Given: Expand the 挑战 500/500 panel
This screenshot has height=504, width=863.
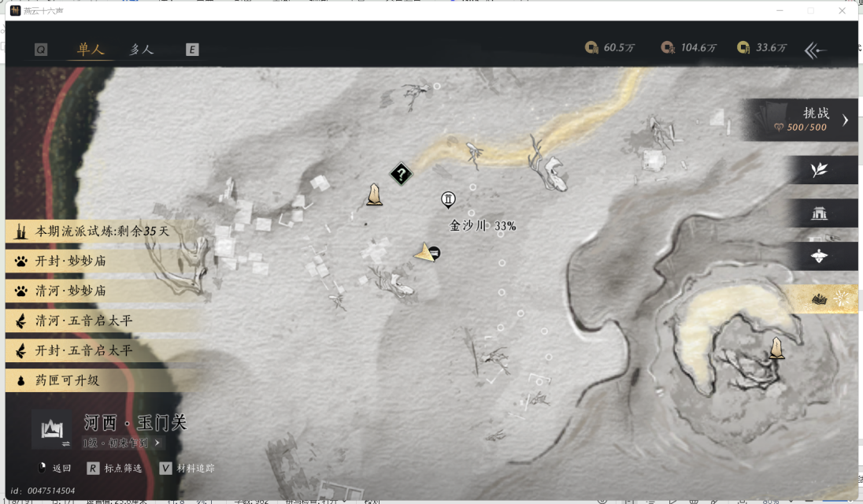Looking at the screenshot, I should (x=845, y=120).
